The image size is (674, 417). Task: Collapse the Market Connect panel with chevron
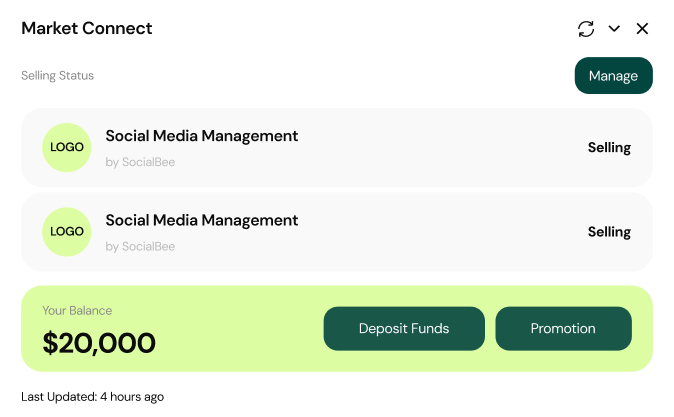point(614,29)
